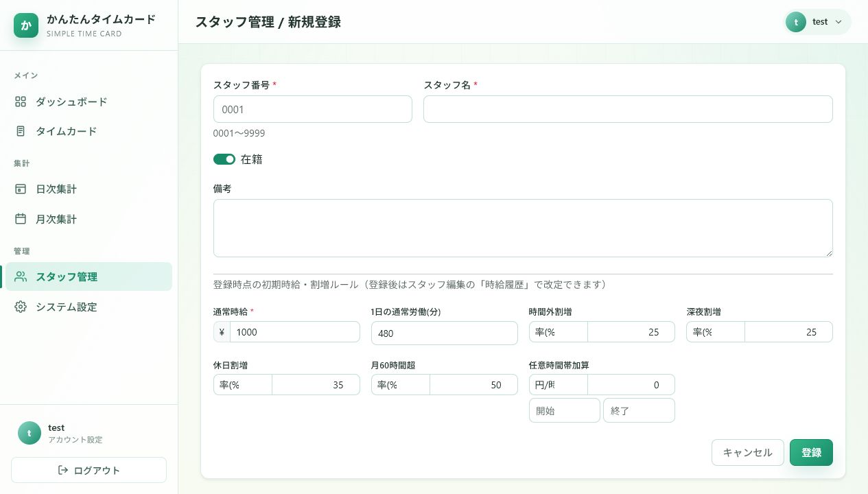Toggle the 在籍 switch off

[224, 159]
